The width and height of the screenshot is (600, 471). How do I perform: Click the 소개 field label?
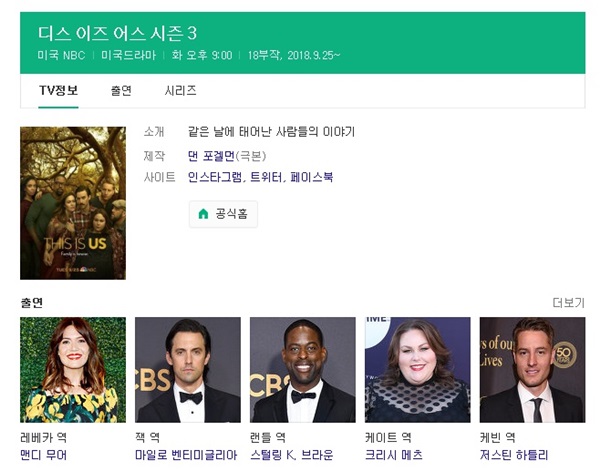[x=154, y=132]
